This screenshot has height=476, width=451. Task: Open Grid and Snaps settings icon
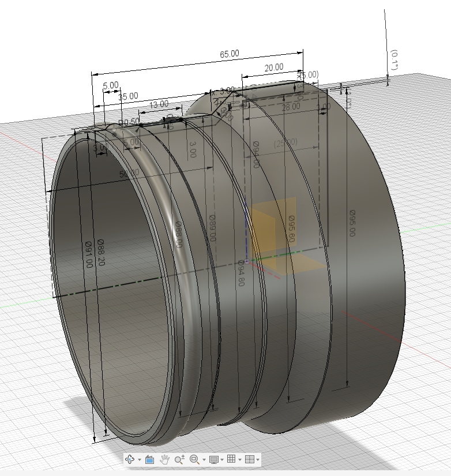[231, 459]
